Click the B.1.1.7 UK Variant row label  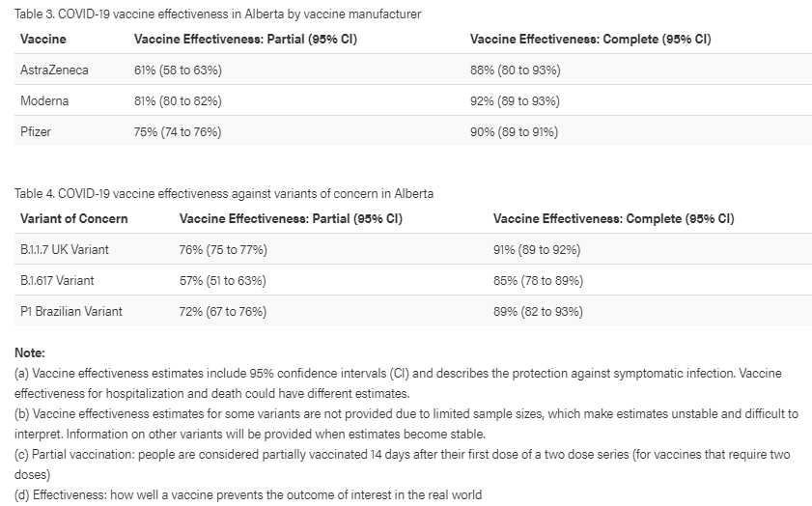(x=65, y=250)
